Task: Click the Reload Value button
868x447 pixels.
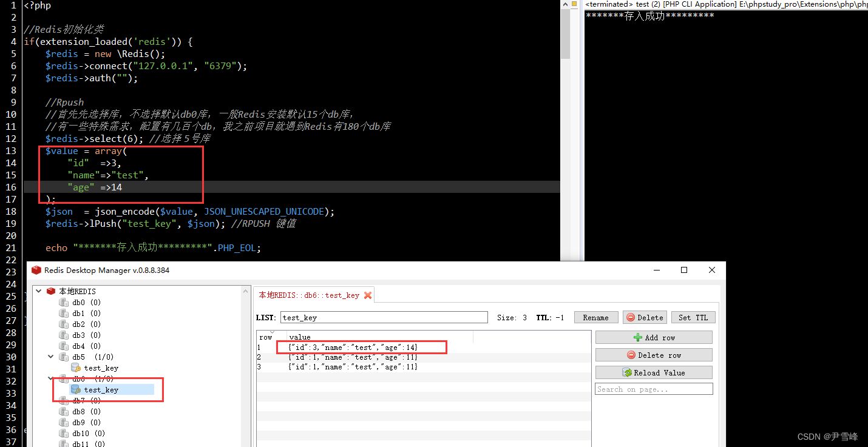Action: coord(654,372)
